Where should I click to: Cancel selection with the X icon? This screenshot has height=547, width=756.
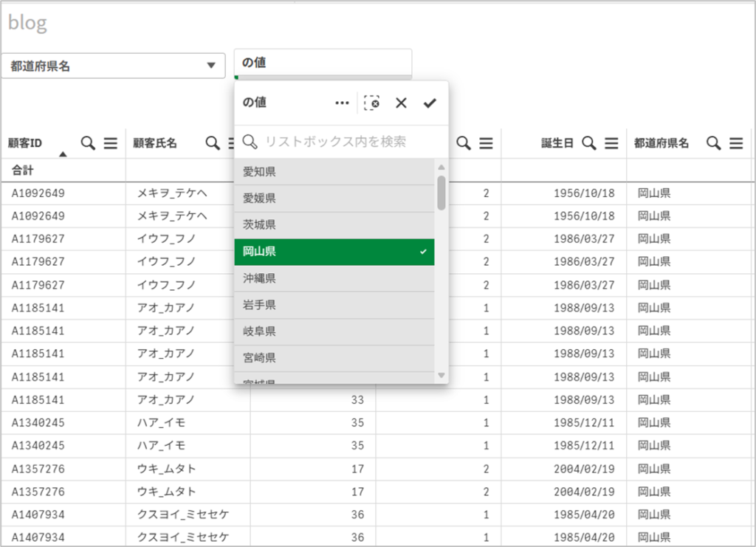(x=401, y=103)
